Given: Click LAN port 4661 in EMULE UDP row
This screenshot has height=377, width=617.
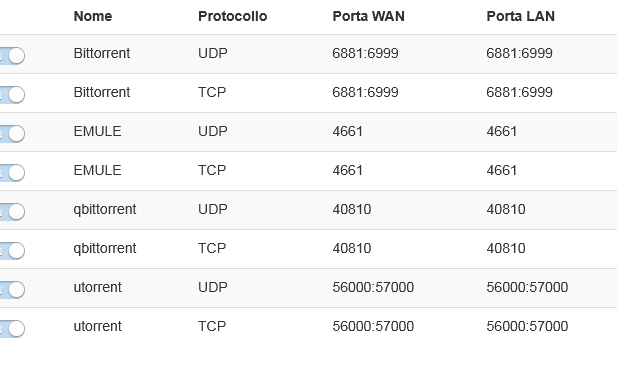Looking at the screenshot, I should [501, 131].
